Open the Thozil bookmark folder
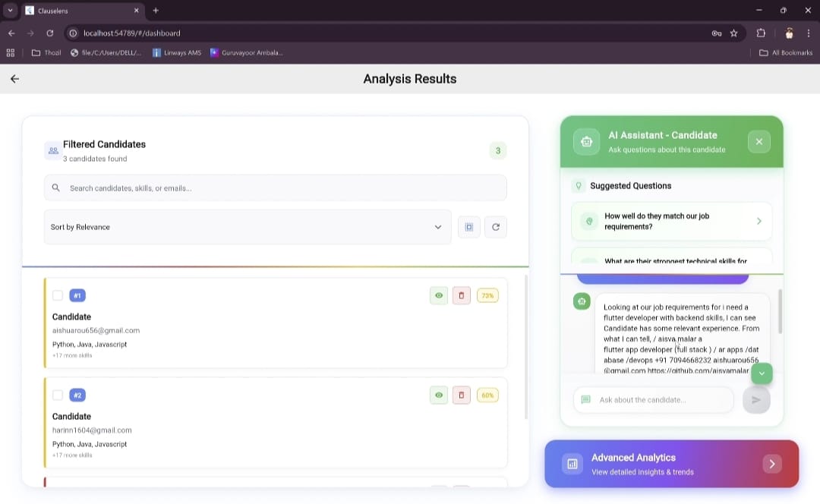 [46, 53]
